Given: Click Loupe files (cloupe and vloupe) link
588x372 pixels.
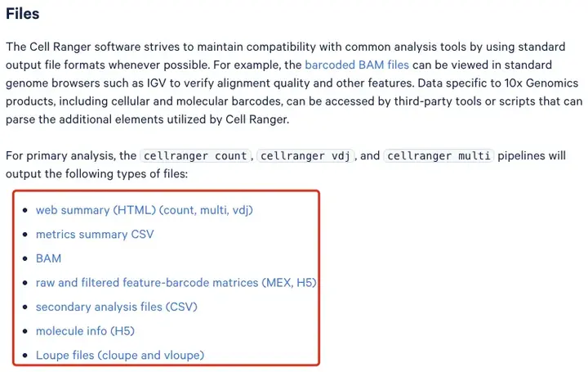Looking at the screenshot, I should pyautogui.click(x=120, y=355).
